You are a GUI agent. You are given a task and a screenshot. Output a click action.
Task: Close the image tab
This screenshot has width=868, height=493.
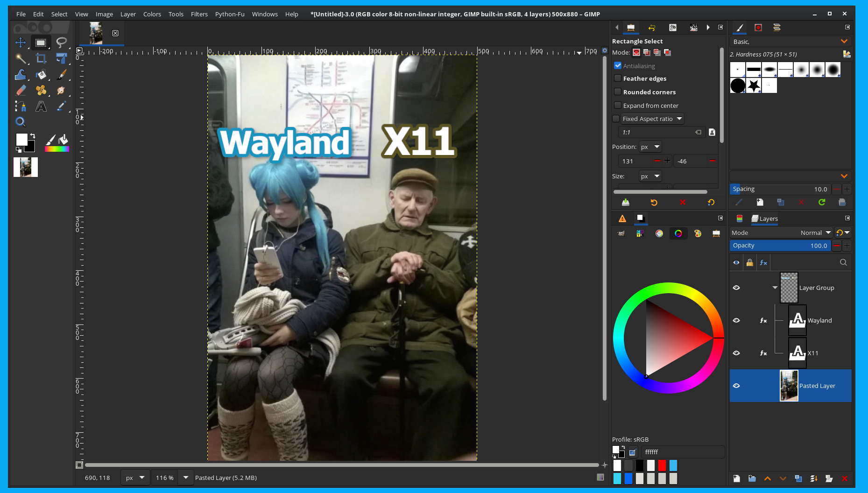(115, 33)
